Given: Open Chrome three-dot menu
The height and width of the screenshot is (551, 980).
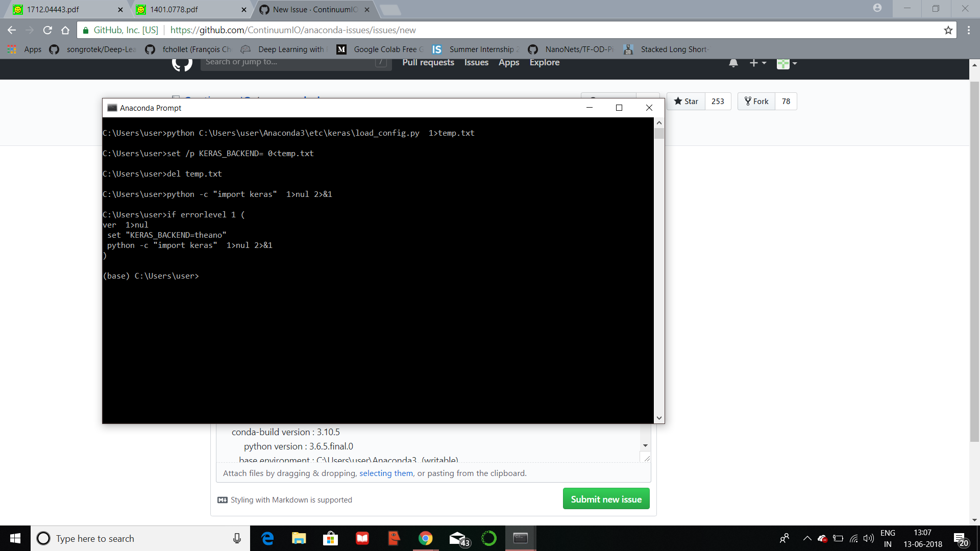Looking at the screenshot, I should [968, 30].
